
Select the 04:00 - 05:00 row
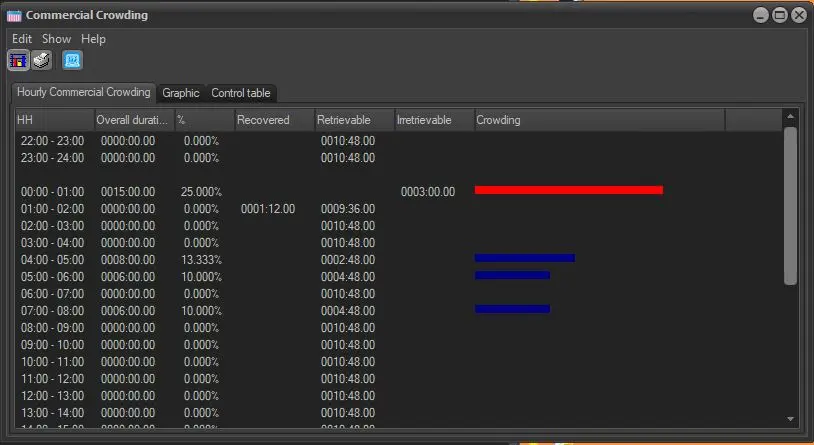point(52,259)
